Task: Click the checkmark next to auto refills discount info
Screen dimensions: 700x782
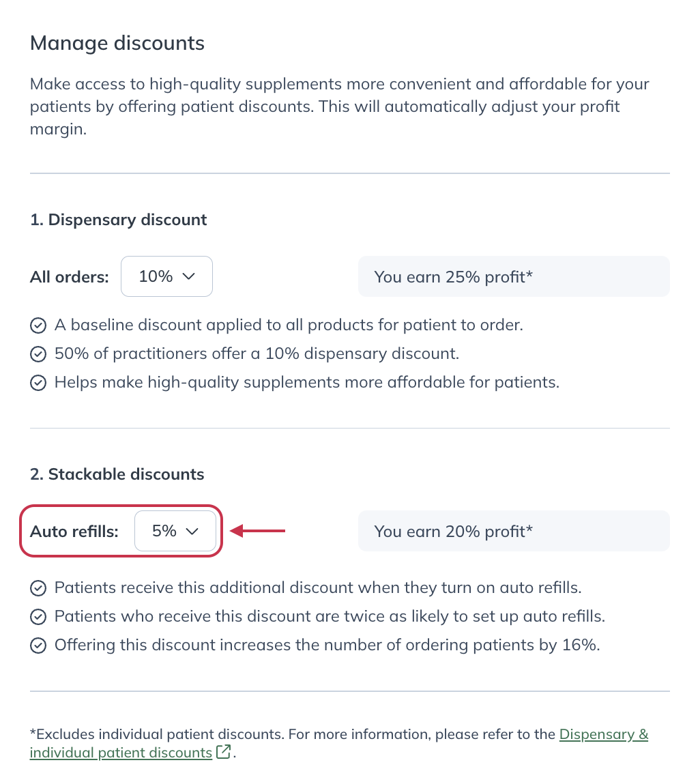Action: (38, 588)
